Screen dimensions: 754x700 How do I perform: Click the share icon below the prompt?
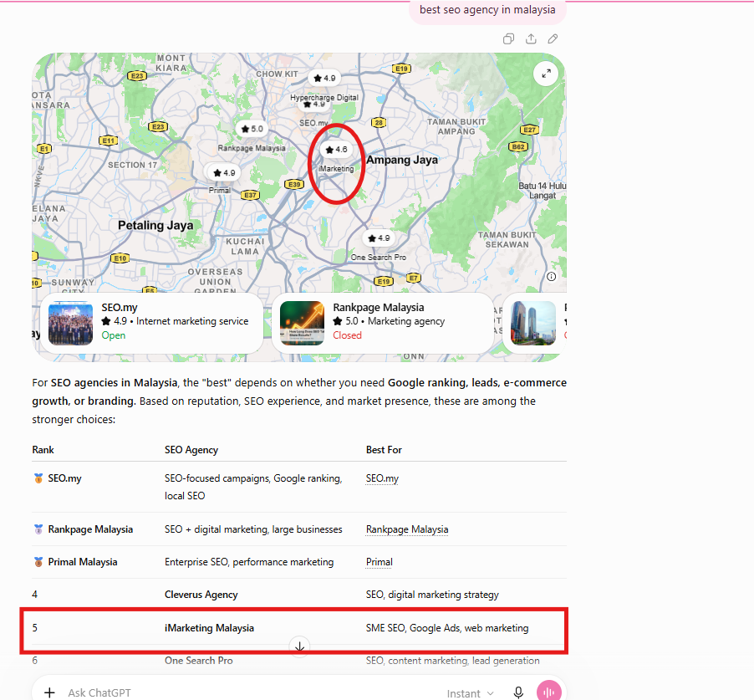coord(531,39)
